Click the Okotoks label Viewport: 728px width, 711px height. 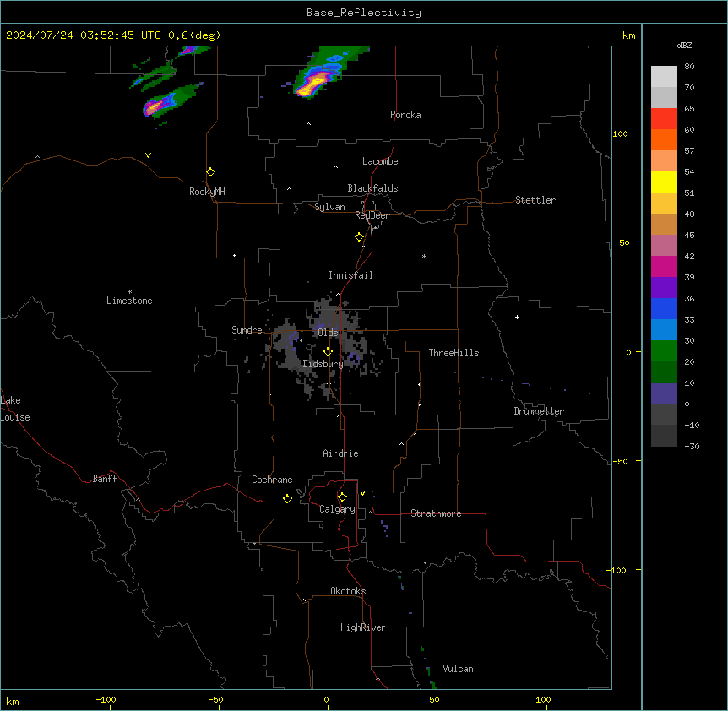point(348,591)
